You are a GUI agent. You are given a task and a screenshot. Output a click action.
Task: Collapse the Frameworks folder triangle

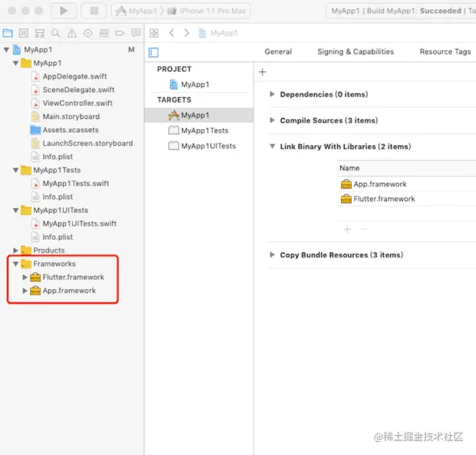coord(15,264)
